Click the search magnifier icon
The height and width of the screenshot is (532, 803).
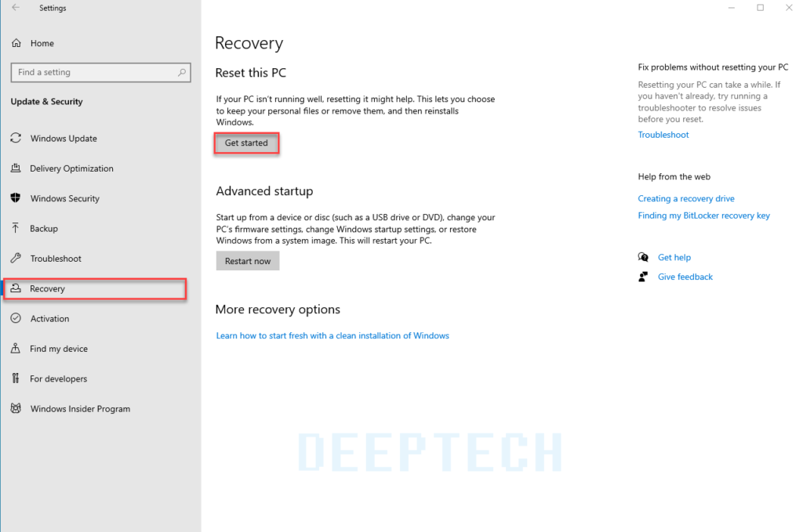(182, 73)
